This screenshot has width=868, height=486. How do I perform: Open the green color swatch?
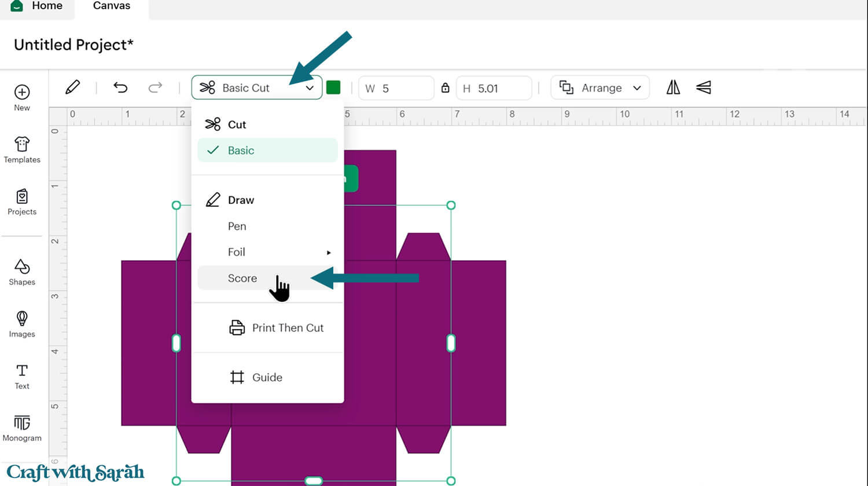333,87
